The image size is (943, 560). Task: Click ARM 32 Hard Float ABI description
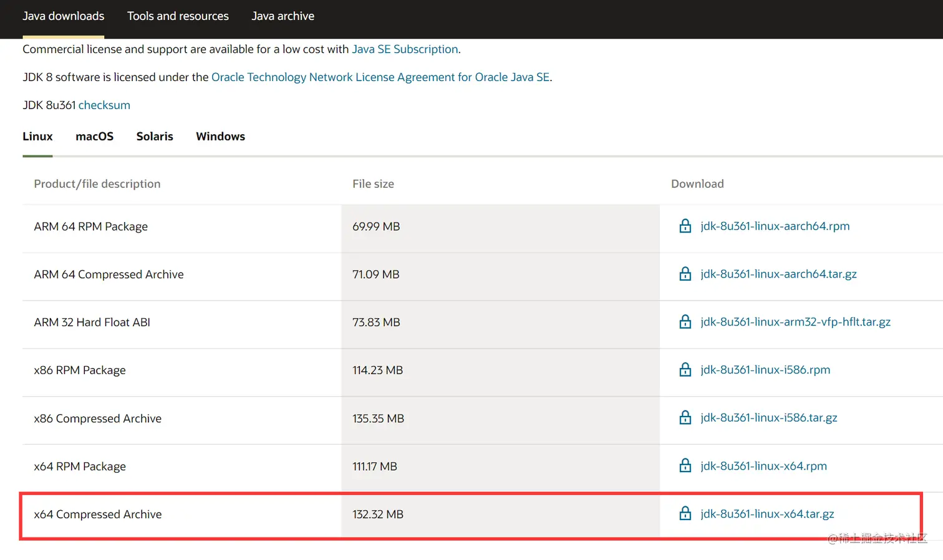click(x=92, y=322)
